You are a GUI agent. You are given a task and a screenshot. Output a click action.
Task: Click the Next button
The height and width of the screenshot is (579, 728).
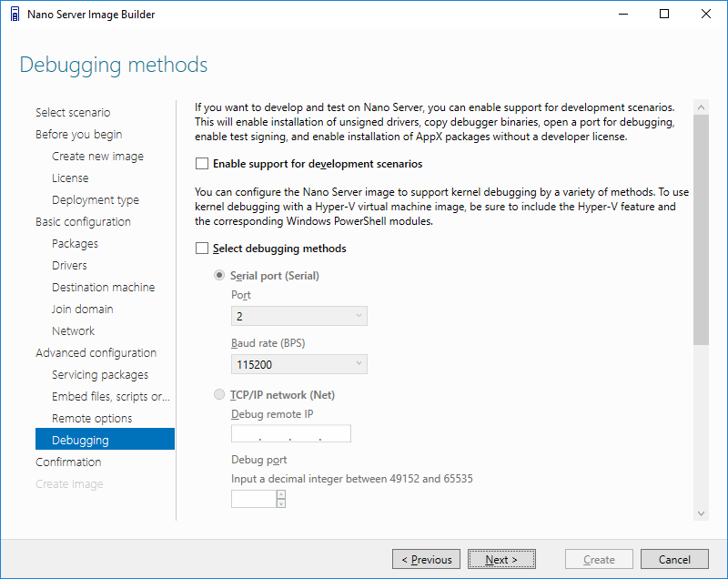[501, 559]
